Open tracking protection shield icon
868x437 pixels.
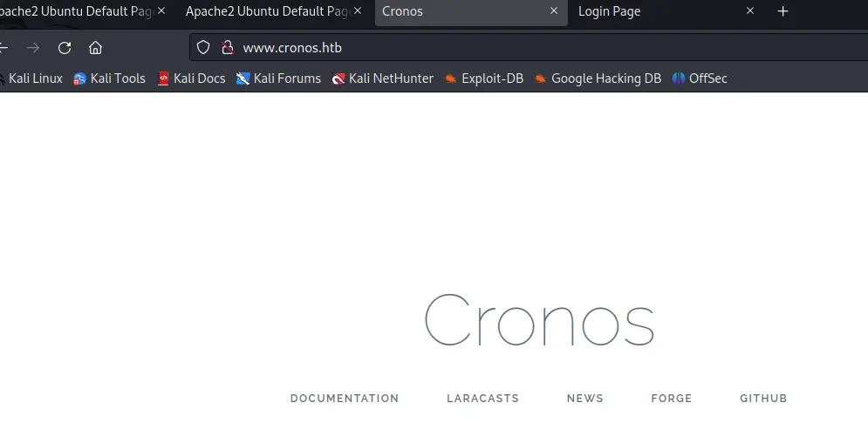(203, 48)
